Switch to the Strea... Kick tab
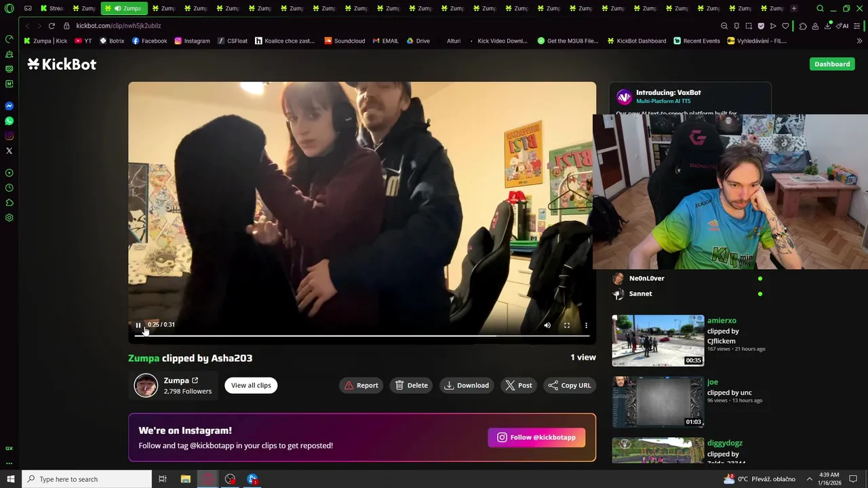868x488 pixels. click(x=52, y=8)
